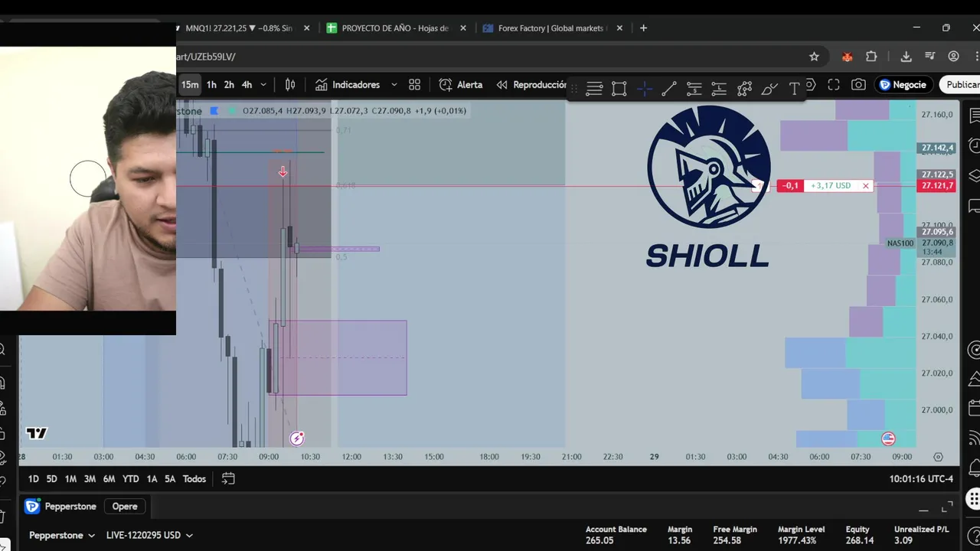The width and height of the screenshot is (980, 551).
Task: Open the indicator templates grid icon
Action: pos(414,85)
